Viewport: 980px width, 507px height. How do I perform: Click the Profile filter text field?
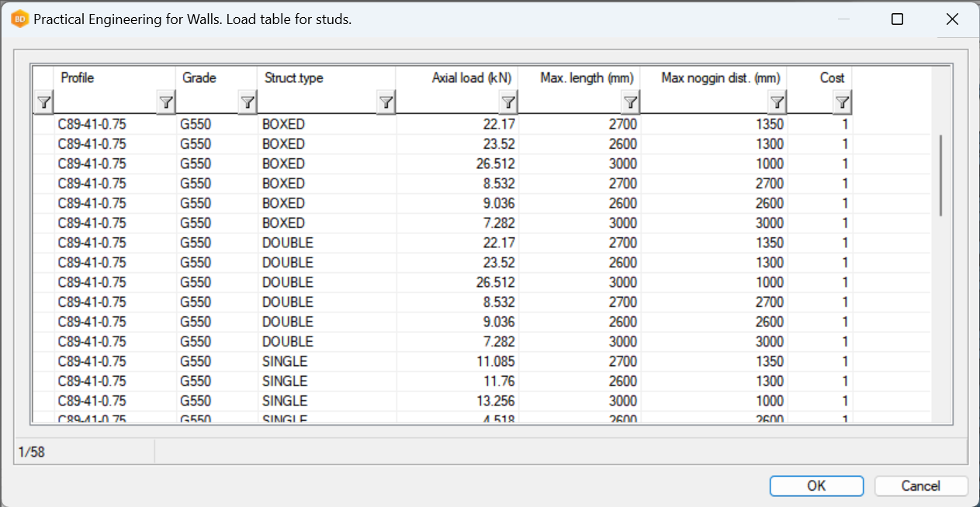[x=105, y=102]
